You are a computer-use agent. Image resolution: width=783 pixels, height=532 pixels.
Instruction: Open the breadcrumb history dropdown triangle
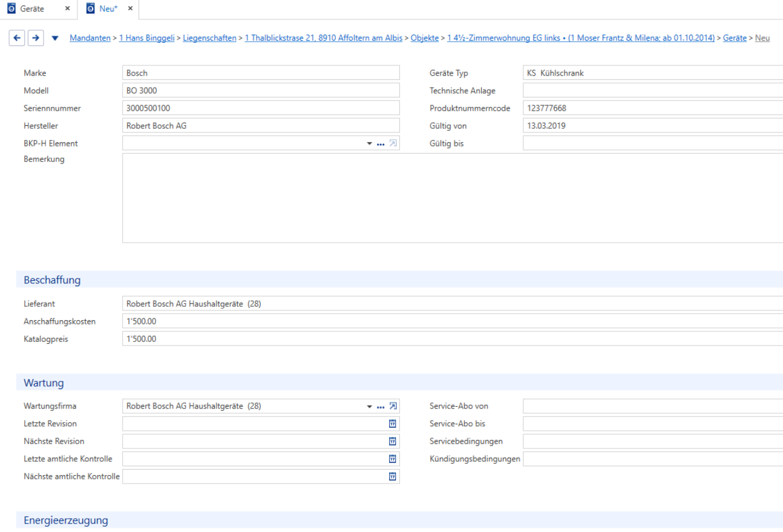55,39
